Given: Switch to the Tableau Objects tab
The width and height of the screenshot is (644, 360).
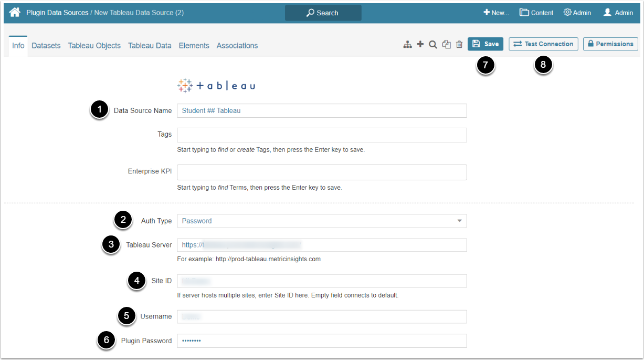Looking at the screenshot, I should [x=94, y=46].
